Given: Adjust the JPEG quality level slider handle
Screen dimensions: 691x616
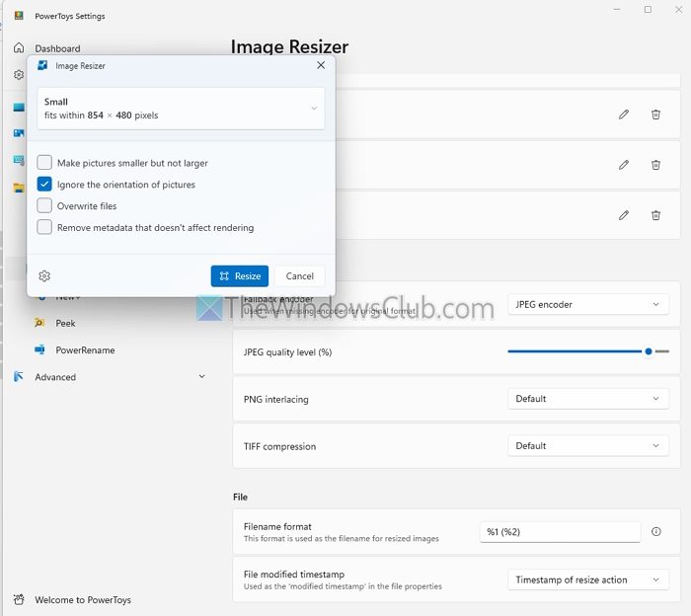Looking at the screenshot, I should tap(649, 351).
